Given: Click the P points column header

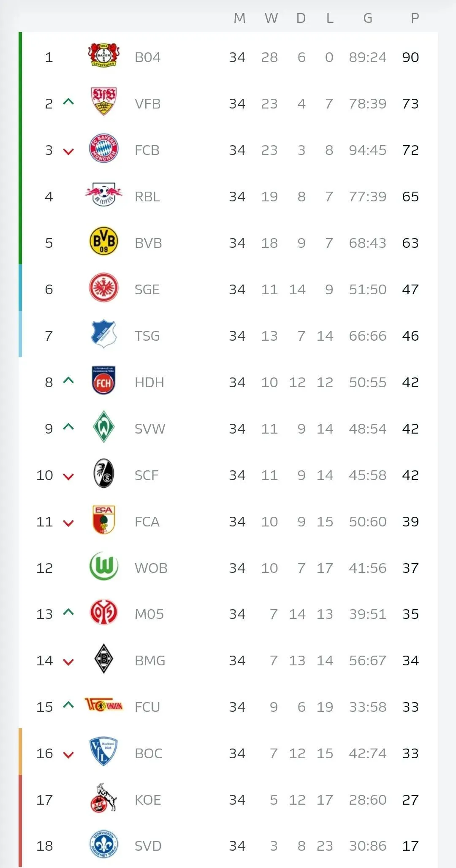Looking at the screenshot, I should pyautogui.click(x=415, y=18).
